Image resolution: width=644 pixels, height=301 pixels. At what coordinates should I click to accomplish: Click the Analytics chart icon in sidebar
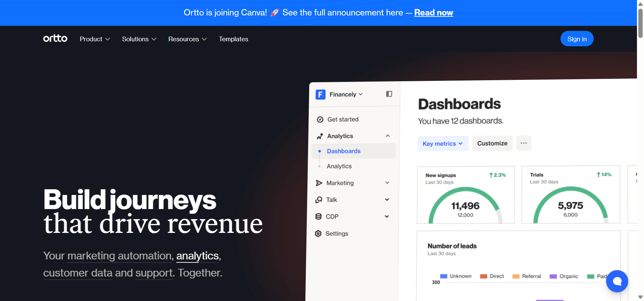point(320,136)
